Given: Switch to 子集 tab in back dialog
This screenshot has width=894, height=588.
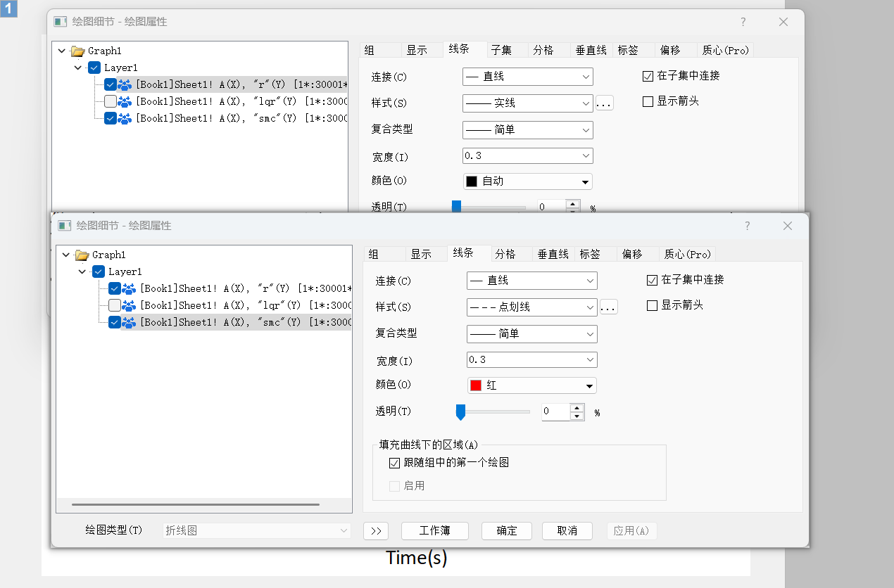Looking at the screenshot, I should [x=501, y=50].
